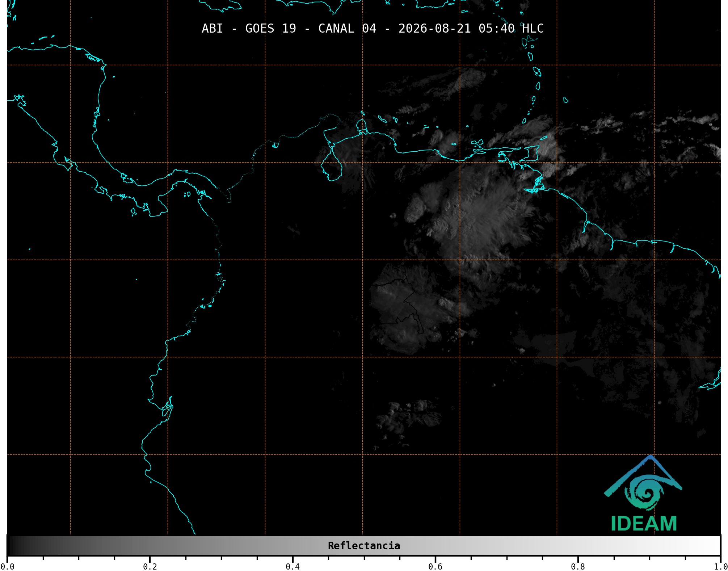The image size is (728, 571).
Task: Click the colorbar tick label 0.8
Action: (578, 567)
